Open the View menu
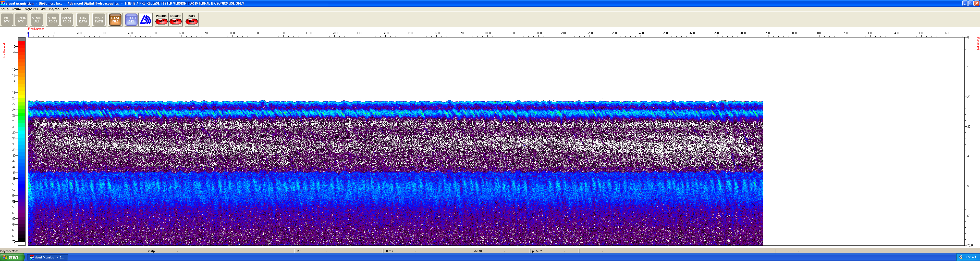Image resolution: width=980 pixels, height=261 pixels. 43,9
